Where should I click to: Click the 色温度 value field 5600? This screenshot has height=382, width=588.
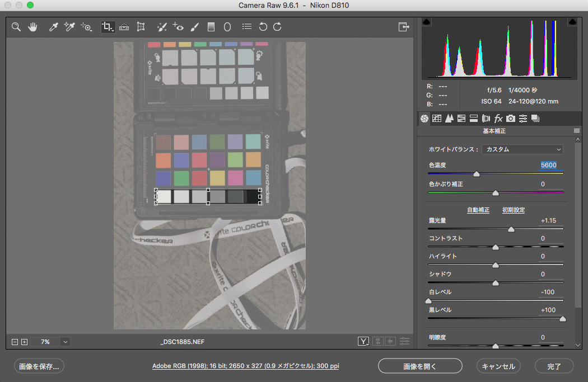pos(548,165)
